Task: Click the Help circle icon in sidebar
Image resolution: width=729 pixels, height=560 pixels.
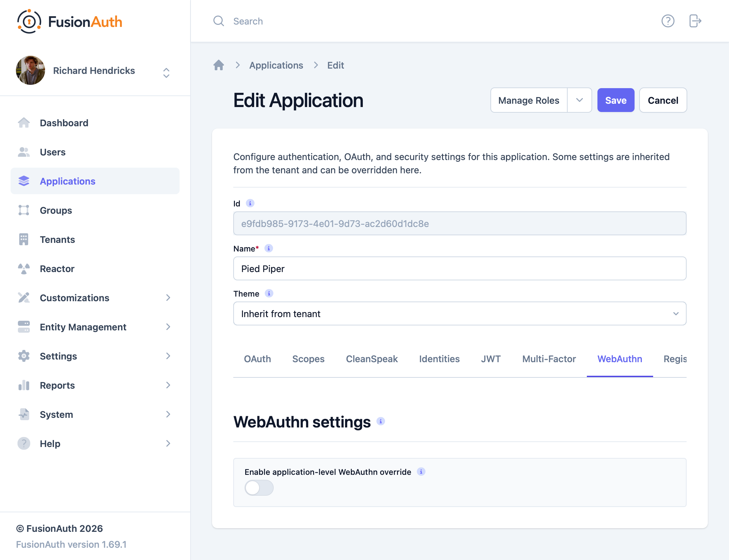Action: tap(24, 443)
